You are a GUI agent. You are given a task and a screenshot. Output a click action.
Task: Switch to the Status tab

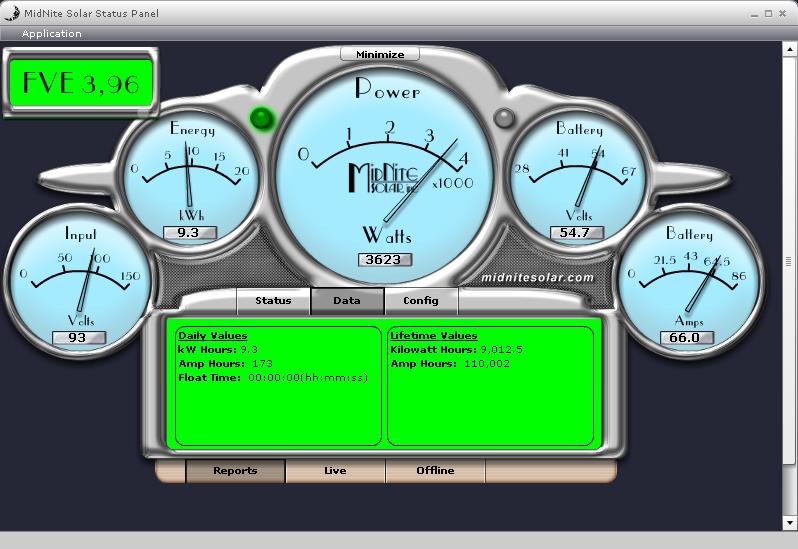click(273, 300)
